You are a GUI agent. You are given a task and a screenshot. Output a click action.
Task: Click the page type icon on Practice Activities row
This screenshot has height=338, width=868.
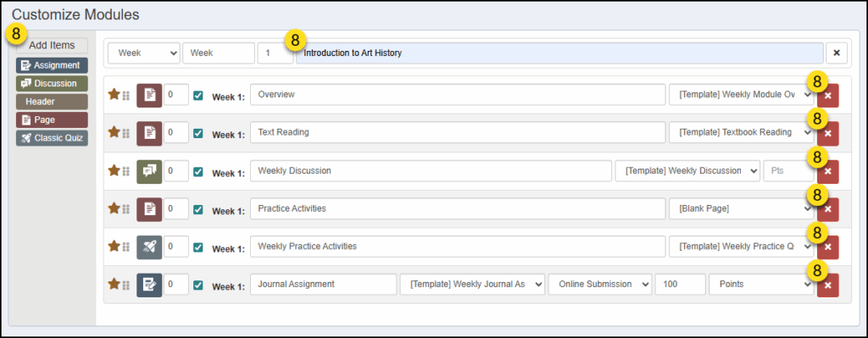tap(149, 209)
